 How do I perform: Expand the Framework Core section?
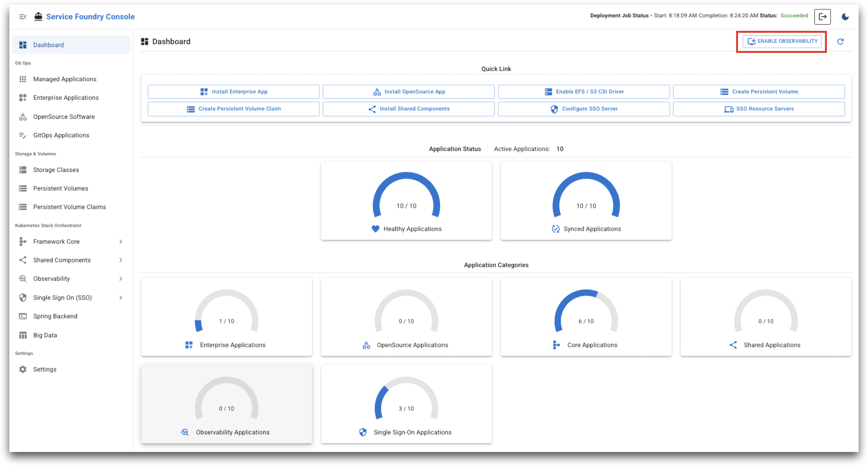[120, 241]
